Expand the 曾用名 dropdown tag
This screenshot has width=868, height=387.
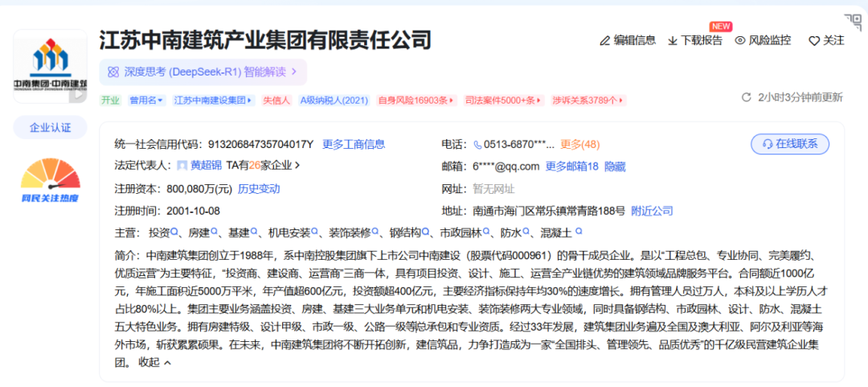[146, 101]
